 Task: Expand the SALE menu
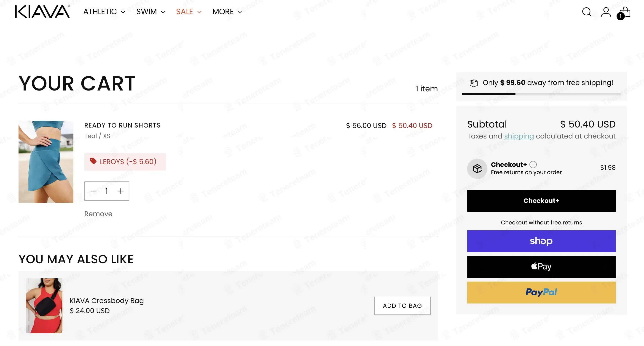click(x=189, y=12)
